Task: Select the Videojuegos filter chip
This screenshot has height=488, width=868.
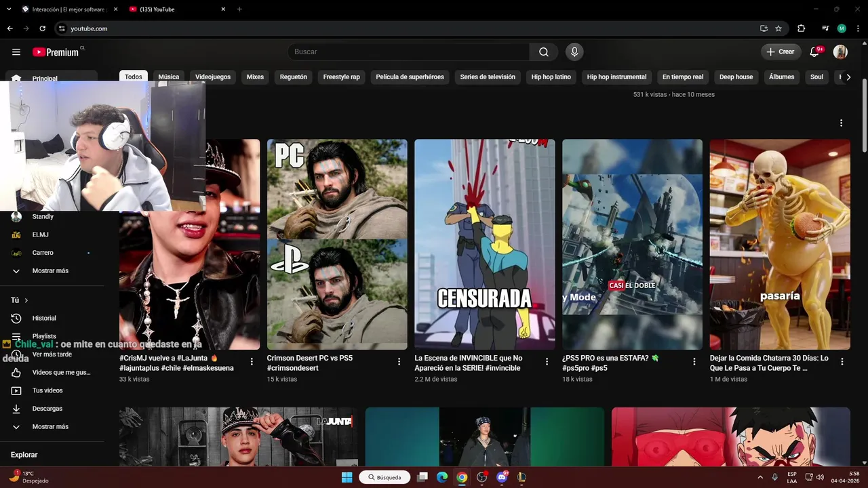Action: 213,77
